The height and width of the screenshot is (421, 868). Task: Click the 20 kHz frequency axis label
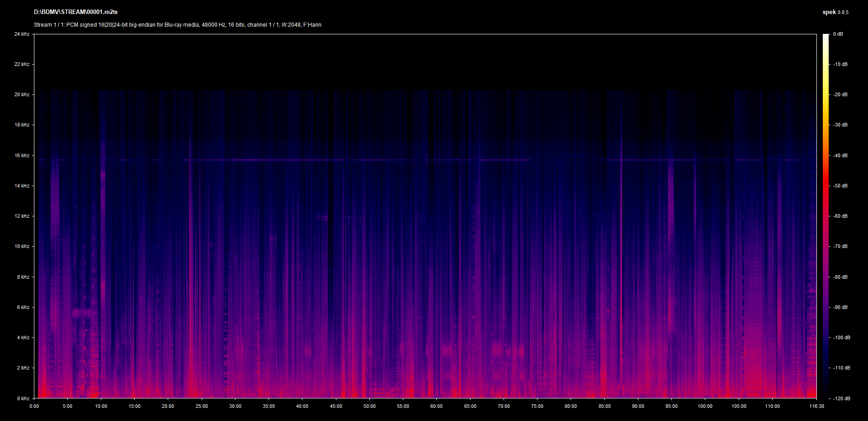tap(22, 94)
